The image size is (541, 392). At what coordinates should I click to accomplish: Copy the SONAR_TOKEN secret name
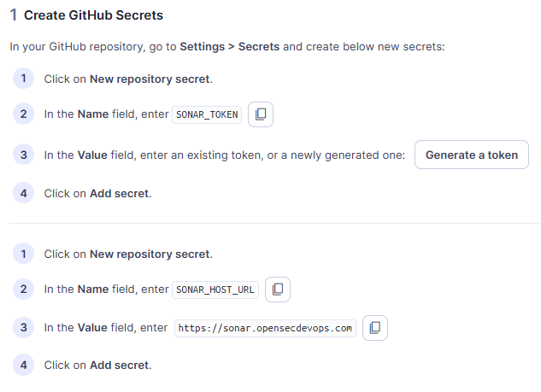pyautogui.click(x=261, y=114)
